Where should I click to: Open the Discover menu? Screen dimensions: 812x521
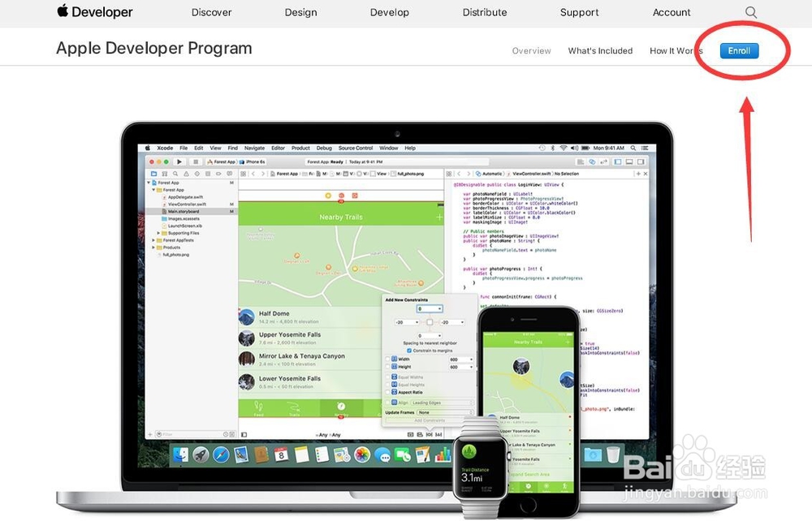211,12
